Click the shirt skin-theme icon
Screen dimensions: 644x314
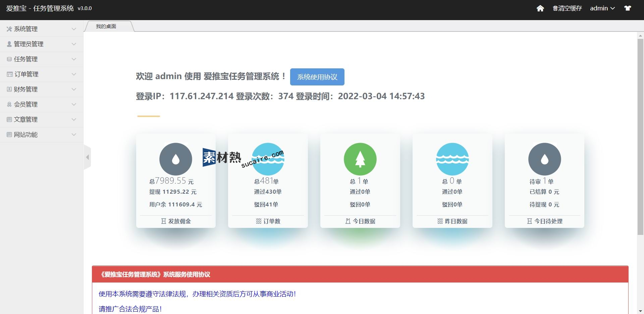(628, 8)
